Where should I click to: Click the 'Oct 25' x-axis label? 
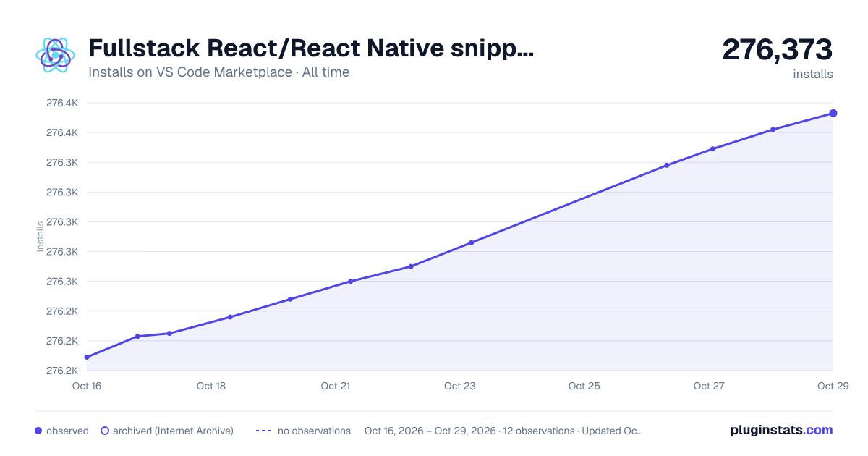click(x=584, y=386)
